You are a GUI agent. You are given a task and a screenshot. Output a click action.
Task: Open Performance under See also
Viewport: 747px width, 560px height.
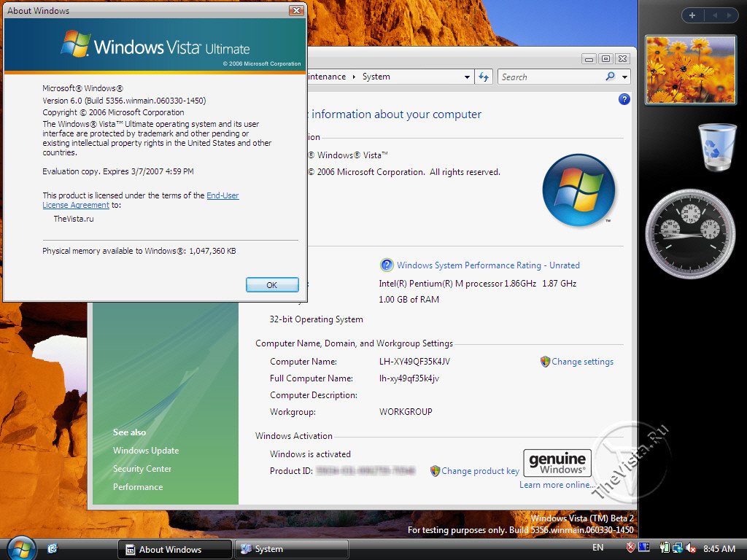pyautogui.click(x=138, y=486)
